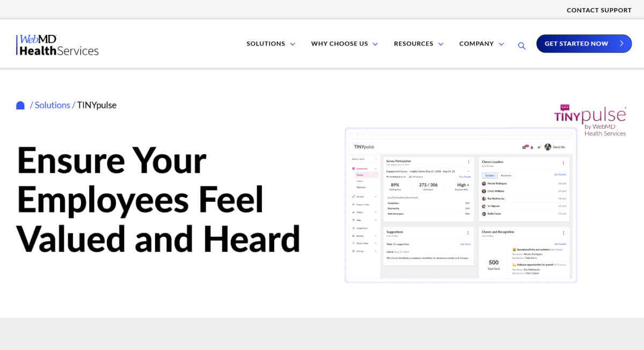Screen dimensions: 644x350
Task: Select the Senders tab in Cheers Leaders
Action: point(489,176)
